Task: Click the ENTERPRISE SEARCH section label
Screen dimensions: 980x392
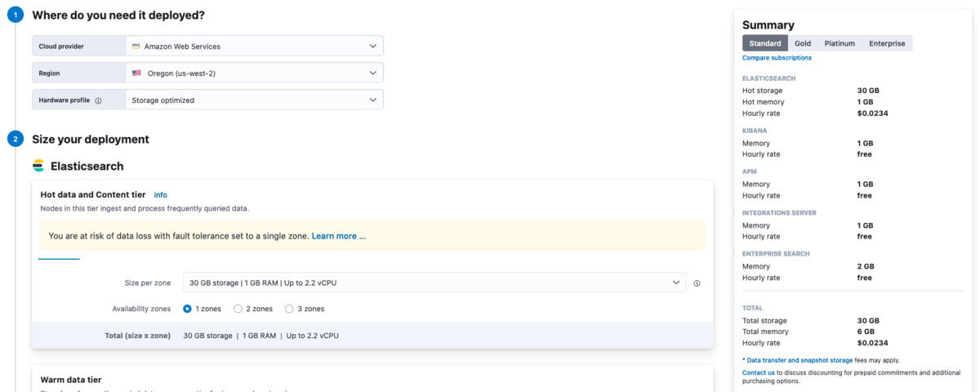Action: (776, 254)
